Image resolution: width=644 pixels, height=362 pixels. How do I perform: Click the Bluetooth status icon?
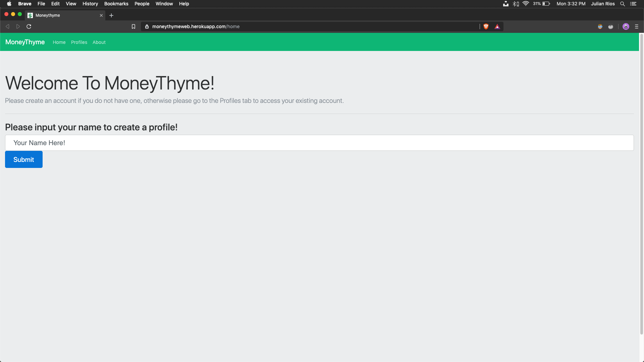point(516,4)
